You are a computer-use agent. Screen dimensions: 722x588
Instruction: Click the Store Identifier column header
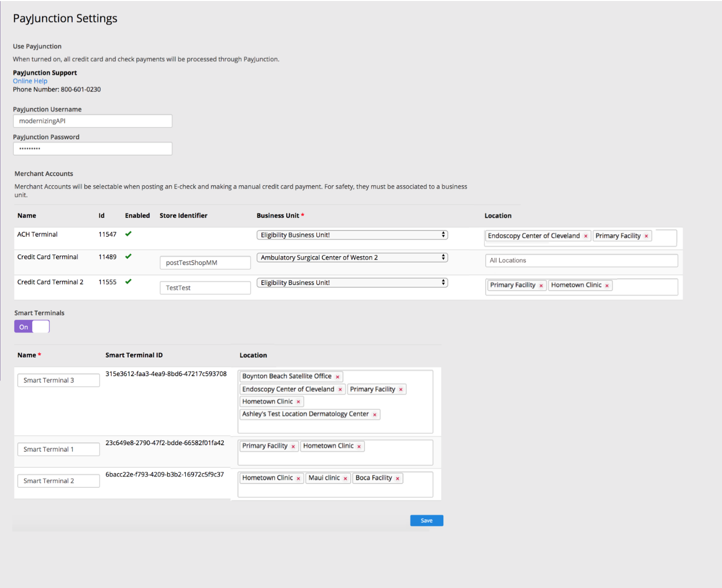(x=183, y=216)
